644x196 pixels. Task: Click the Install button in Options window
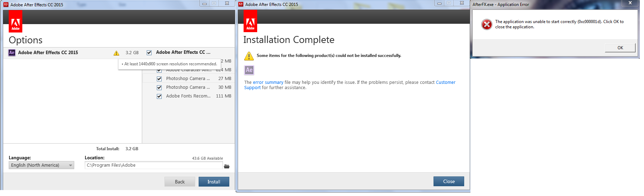[x=214, y=182]
